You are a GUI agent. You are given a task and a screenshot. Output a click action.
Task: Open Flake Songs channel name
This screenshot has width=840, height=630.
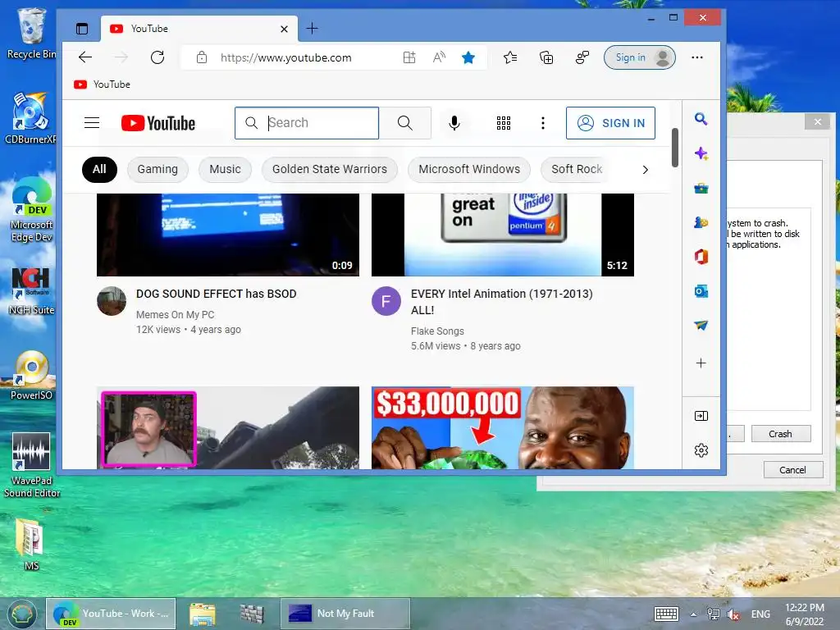tap(437, 331)
